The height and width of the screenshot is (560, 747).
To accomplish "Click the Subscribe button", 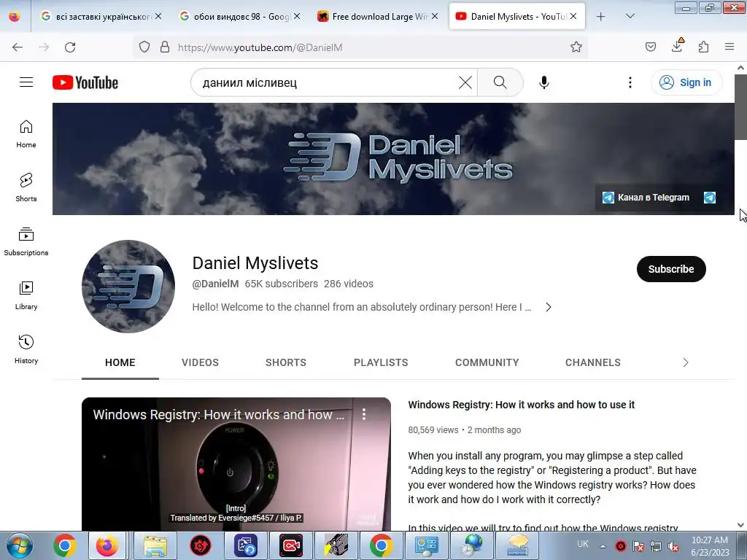I will (671, 269).
